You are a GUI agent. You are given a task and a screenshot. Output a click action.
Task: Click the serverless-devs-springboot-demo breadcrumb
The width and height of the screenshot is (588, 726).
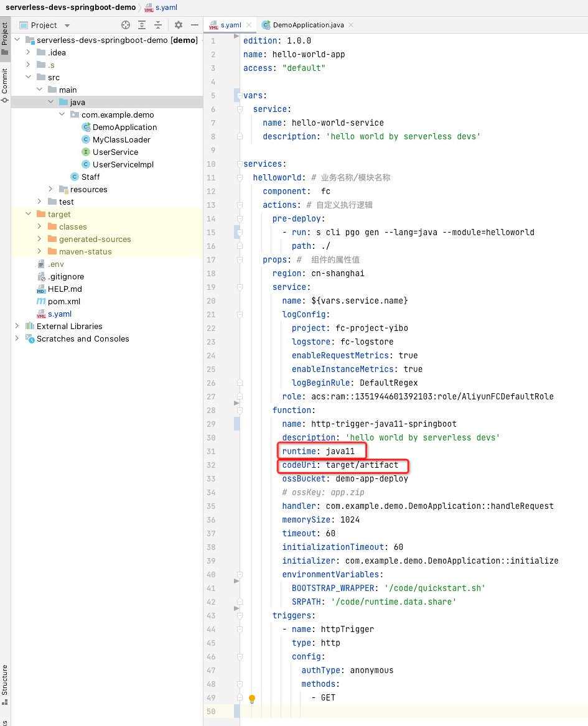click(70, 7)
